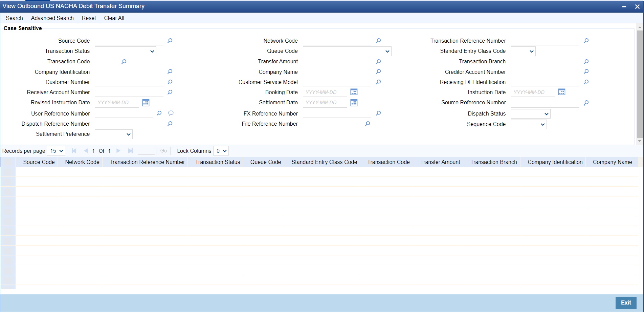Open lookup for Creditor Account Number
Image resolution: width=644 pixels, height=313 pixels.
[586, 72]
